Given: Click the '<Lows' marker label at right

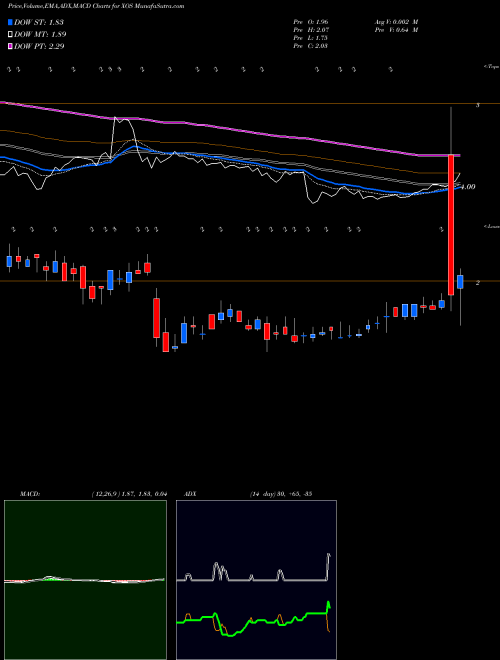Looking at the screenshot, I should click(x=491, y=226).
